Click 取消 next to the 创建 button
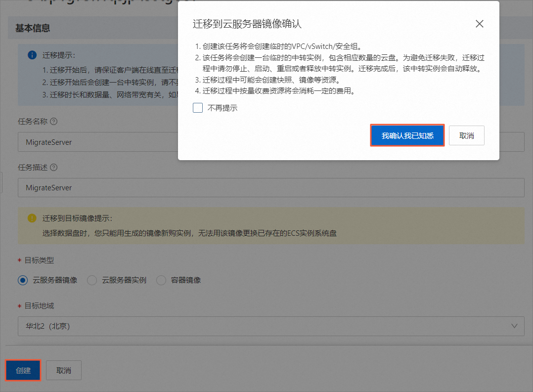 tap(64, 370)
